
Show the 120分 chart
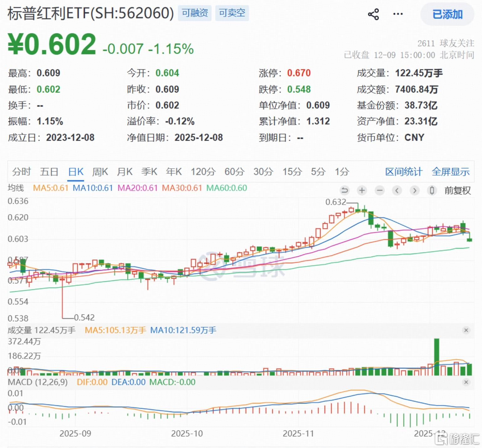click(x=203, y=171)
